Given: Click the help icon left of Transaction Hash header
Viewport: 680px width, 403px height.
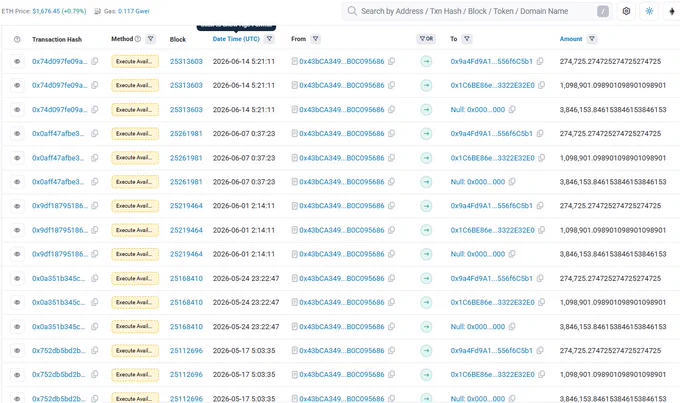Looking at the screenshot, I should click(x=17, y=39).
